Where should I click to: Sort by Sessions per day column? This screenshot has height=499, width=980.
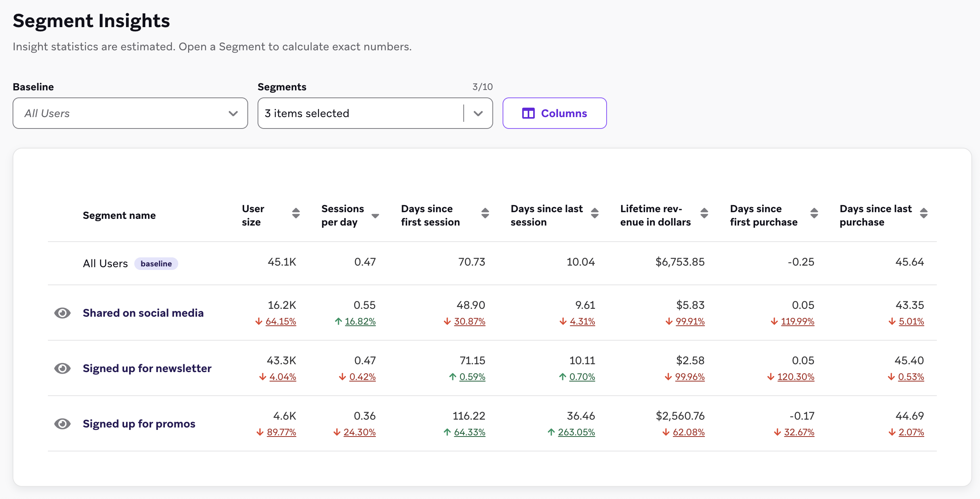point(375,216)
